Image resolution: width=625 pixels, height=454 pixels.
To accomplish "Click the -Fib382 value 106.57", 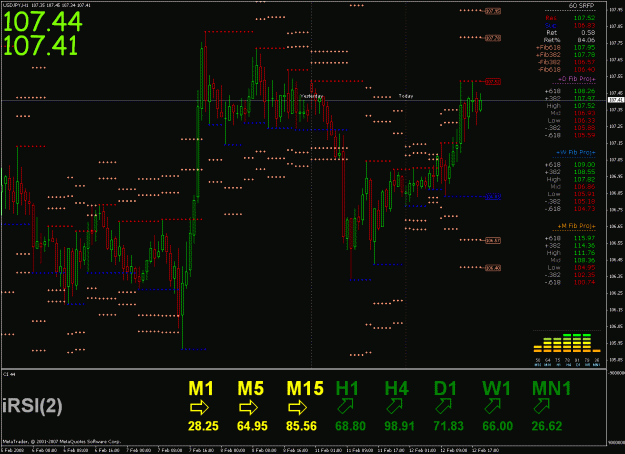I will (x=584, y=62).
